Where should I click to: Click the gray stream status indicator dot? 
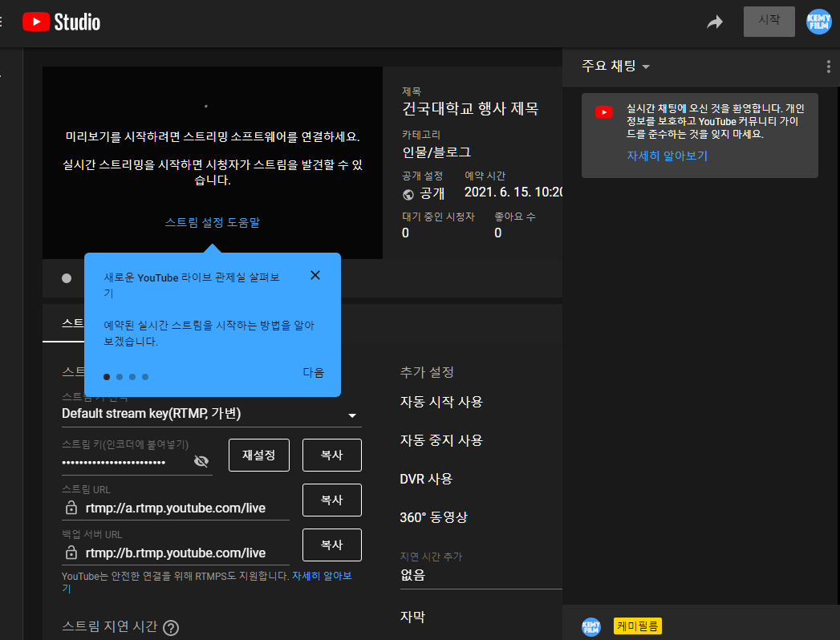coord(67,278)
